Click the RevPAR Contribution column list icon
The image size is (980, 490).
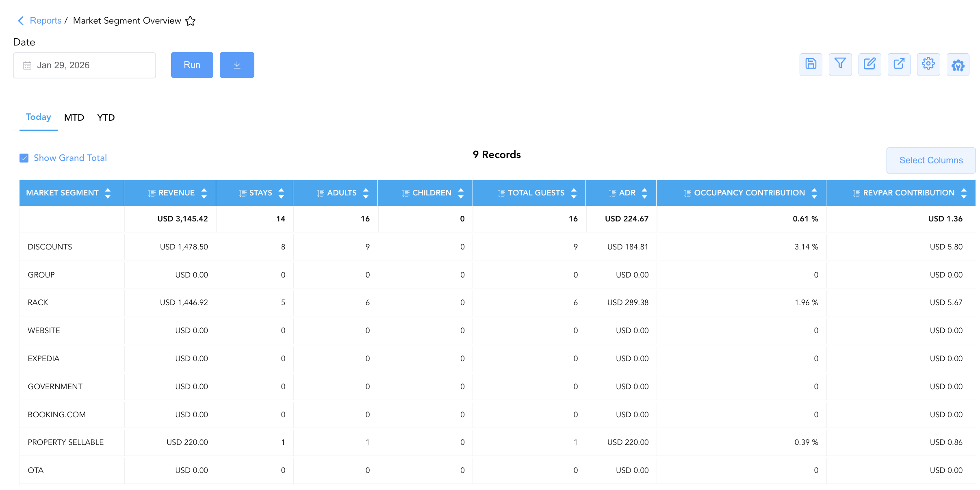(x=856, y=193)
